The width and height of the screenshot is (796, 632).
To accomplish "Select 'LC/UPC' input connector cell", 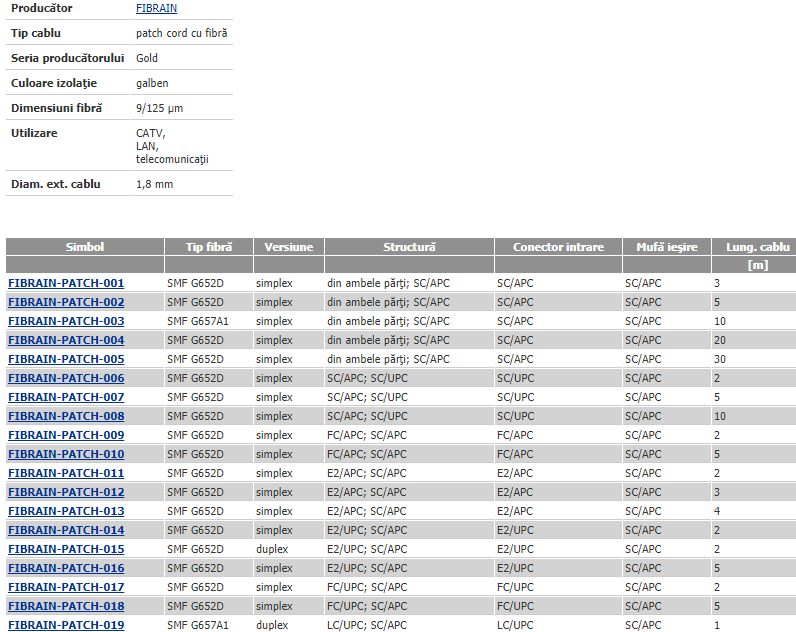I will click(x=515, y=625).
